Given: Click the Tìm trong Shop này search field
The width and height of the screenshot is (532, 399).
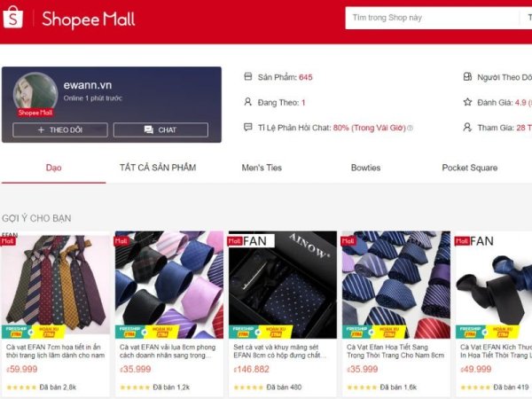Looking at the screenshot, I should (x=433, y=18).
